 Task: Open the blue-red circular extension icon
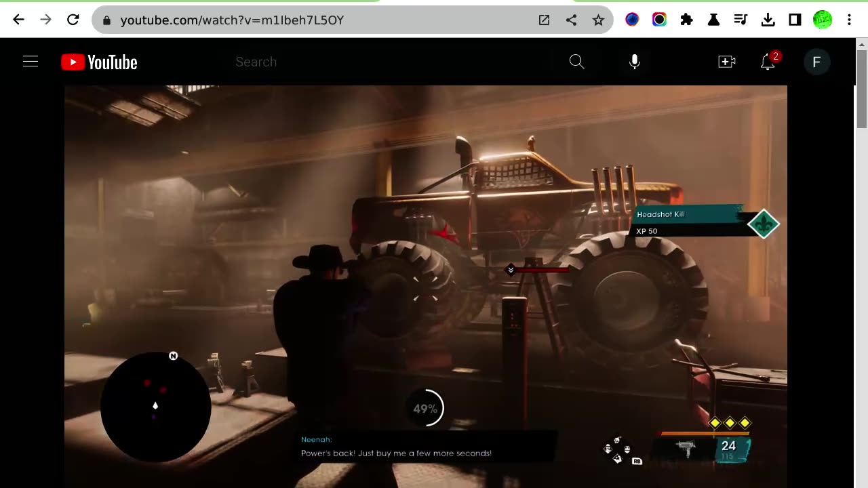point(632,20)
